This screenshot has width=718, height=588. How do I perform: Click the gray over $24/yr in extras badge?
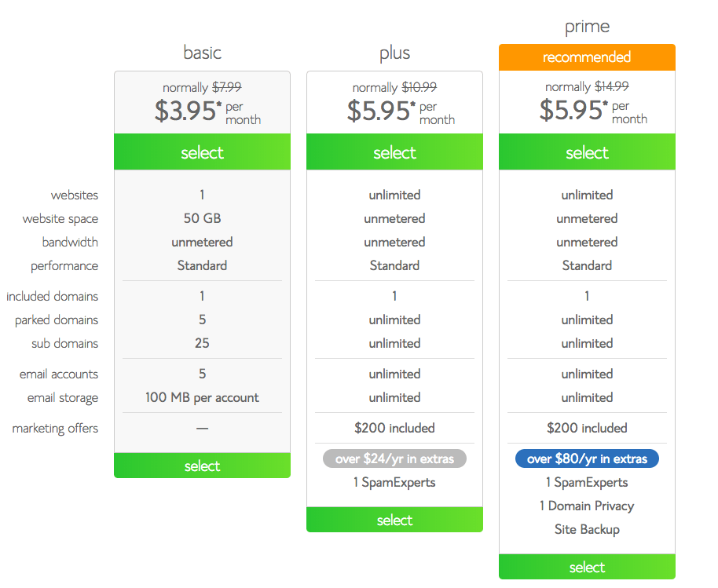pyautogui.click(x=394, y=458)
